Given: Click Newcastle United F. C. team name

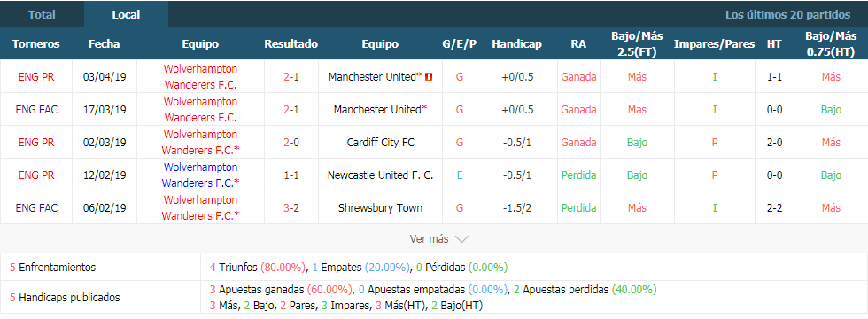Looking at the screenshot, I should coord(380,175).
